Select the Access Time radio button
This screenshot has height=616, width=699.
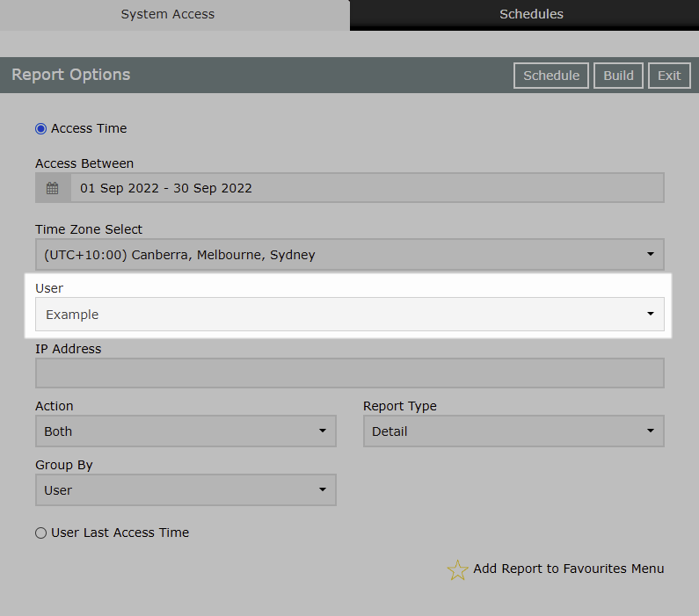41,128
